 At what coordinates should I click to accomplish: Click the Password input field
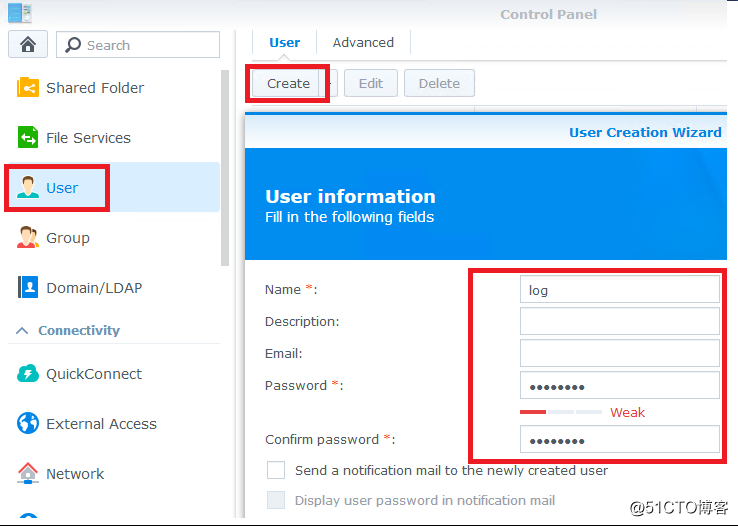click(619, 385)
